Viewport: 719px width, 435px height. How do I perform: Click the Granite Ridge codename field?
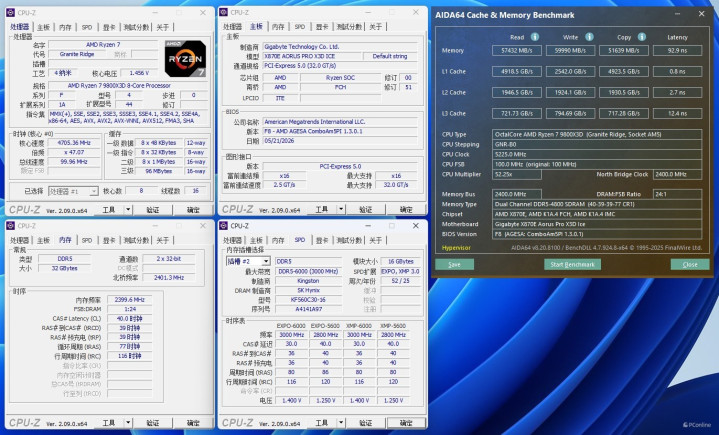tap(77, 54)
